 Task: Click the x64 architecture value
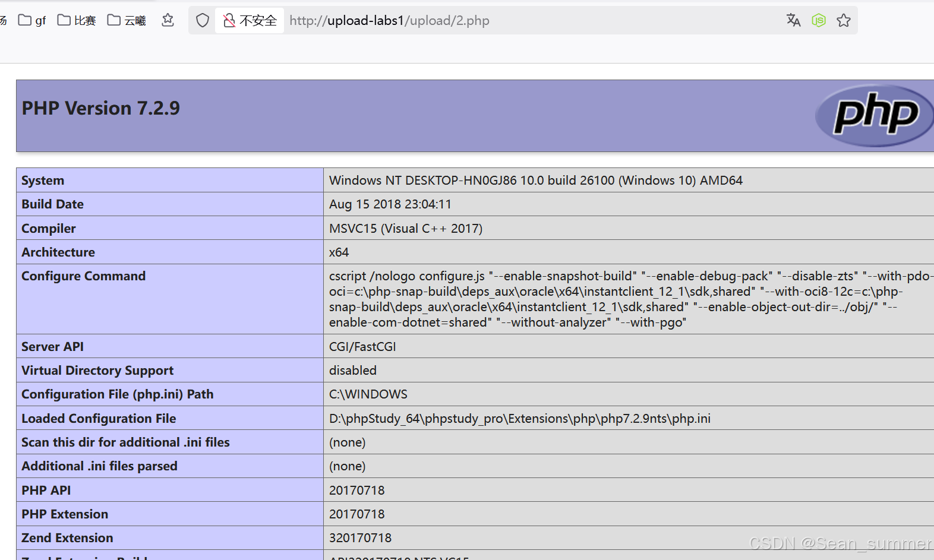[x=339, y=252]
